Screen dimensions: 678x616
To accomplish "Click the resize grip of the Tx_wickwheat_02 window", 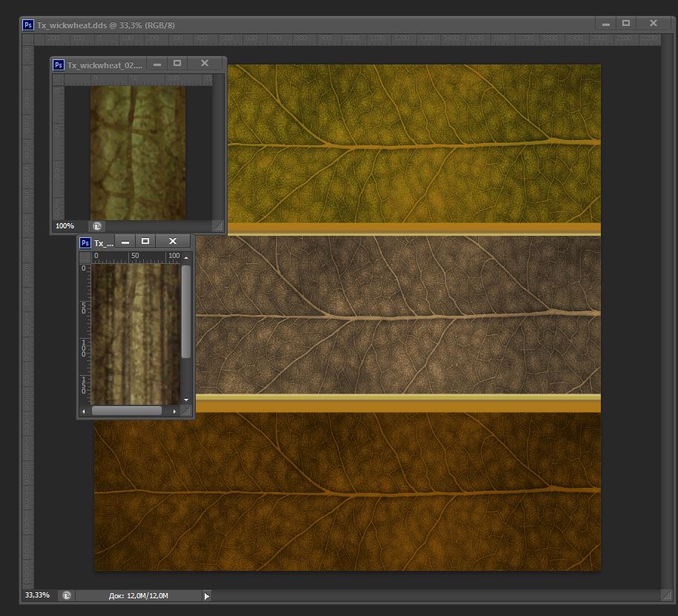I will 218,226.
